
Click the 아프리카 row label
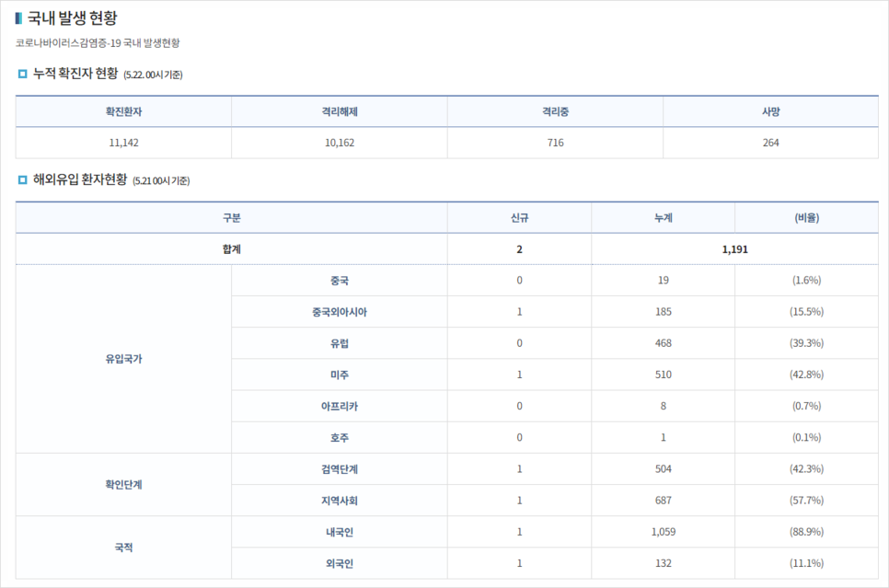point(340,407)
